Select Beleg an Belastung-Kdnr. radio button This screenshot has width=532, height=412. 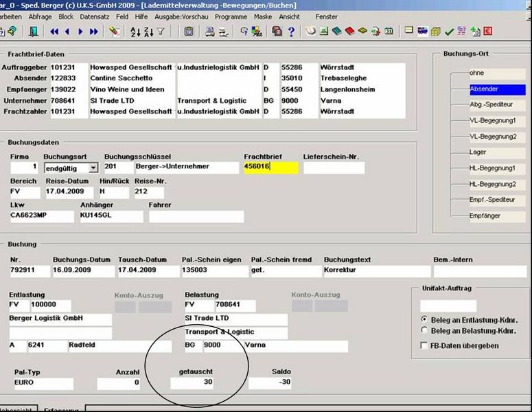pyautogui.click(x=424, y=330)
